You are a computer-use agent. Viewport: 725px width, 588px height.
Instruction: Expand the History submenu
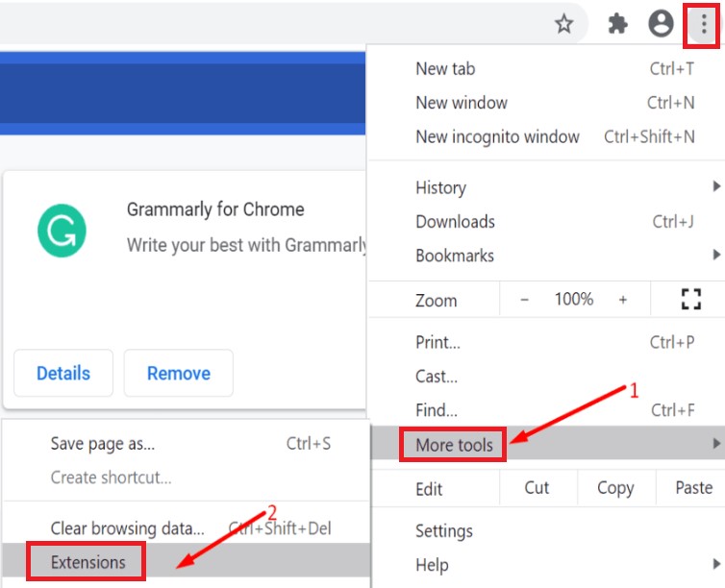pos(546,187)
